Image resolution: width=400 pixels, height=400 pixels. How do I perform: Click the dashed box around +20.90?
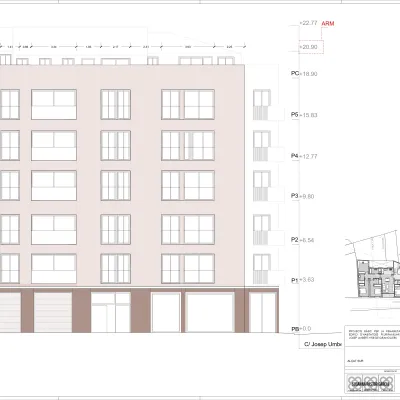(x=311, y=47)
